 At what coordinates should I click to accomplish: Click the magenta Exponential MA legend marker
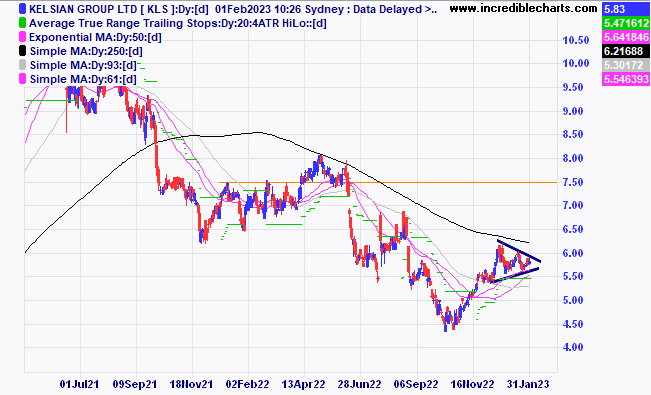(22, 37)
